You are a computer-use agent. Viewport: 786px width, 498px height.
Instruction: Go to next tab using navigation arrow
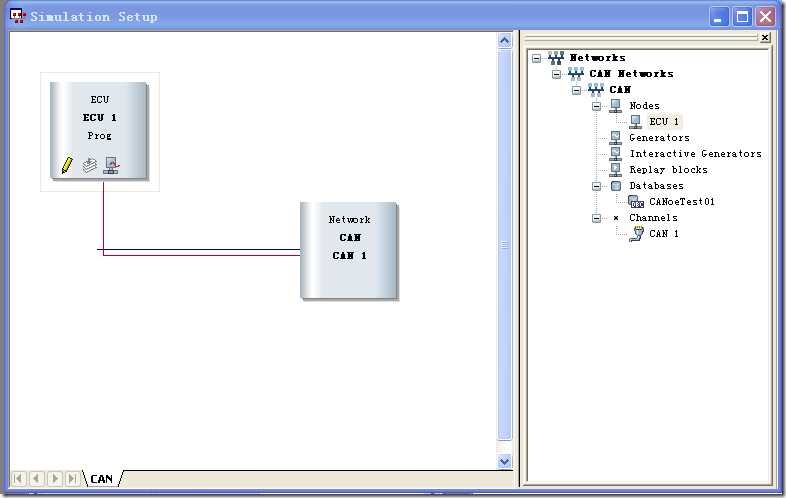[55, 479]
